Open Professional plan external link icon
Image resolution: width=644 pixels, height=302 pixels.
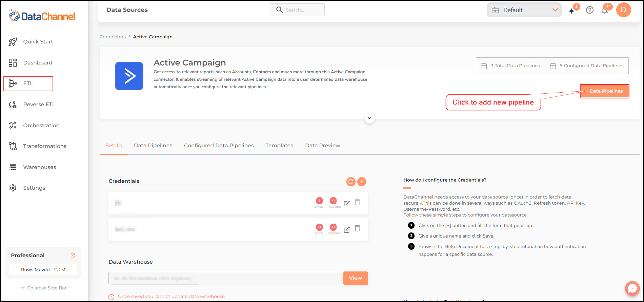(x=73, y=256)
